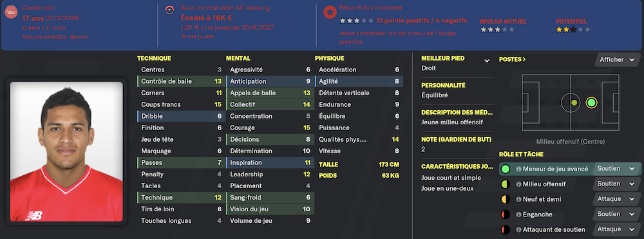Click info icon beside Enganche role
Screen dimensions: 644x239
click(x=518, y=215)
